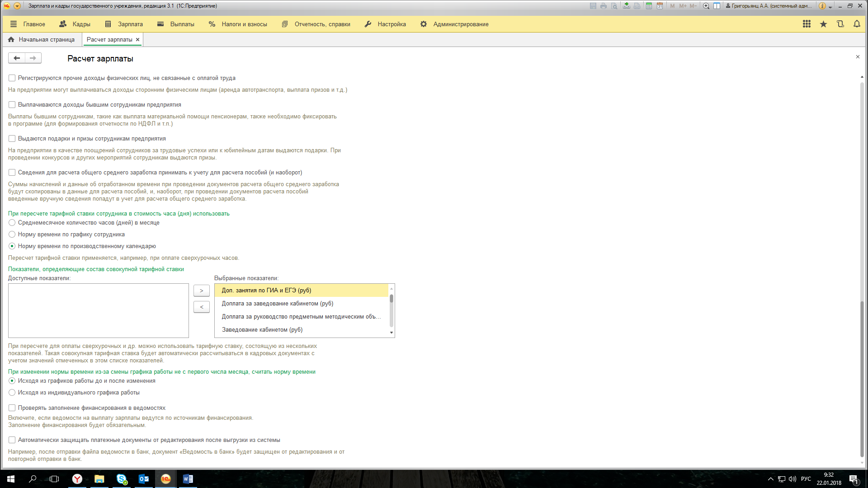Click the save (floppy disk) toolbar icon
This screenshot has width=868, height=488.
tap(593, 6)
